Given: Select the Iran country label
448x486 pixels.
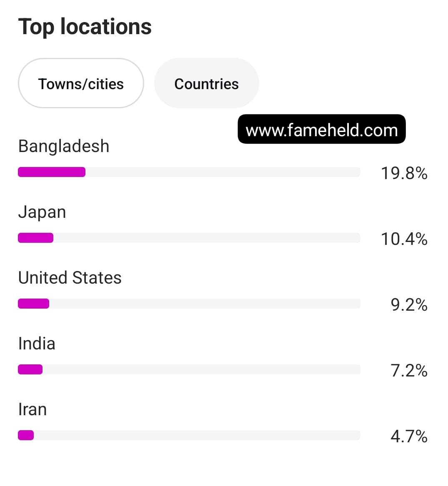Looking at the screenshot, I should tap(32, 409).
